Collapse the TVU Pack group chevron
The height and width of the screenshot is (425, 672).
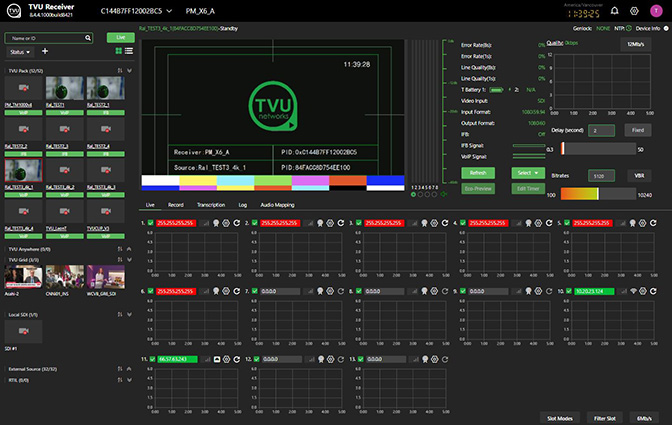[129, 70]
